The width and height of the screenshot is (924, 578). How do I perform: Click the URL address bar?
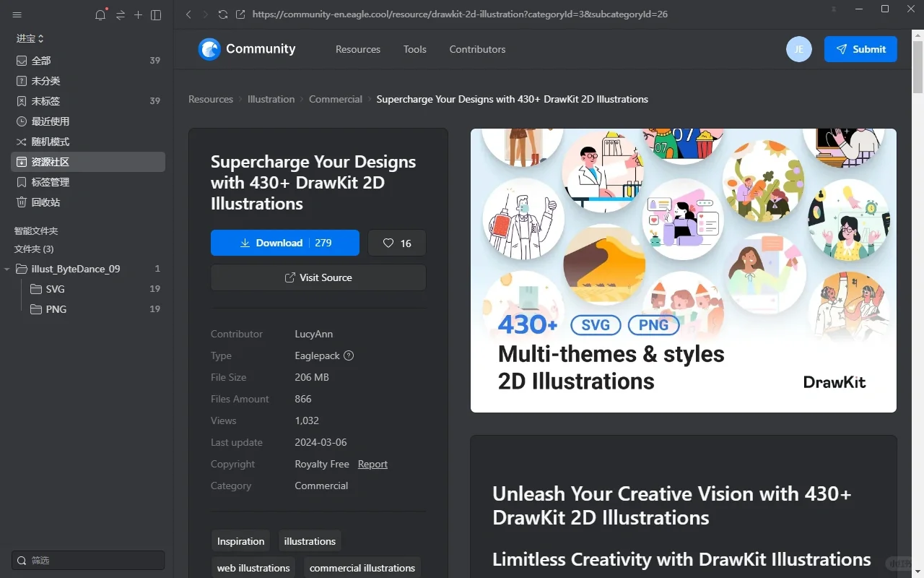(x=459, y=14)
